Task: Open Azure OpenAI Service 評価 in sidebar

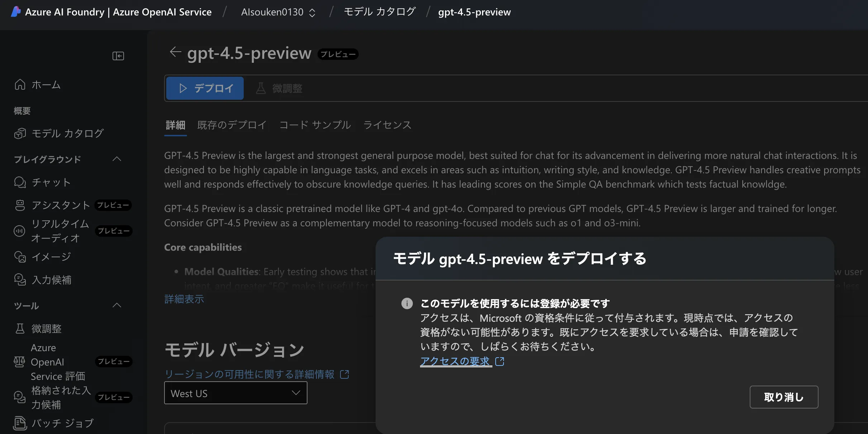Action: tap(58, 362)
